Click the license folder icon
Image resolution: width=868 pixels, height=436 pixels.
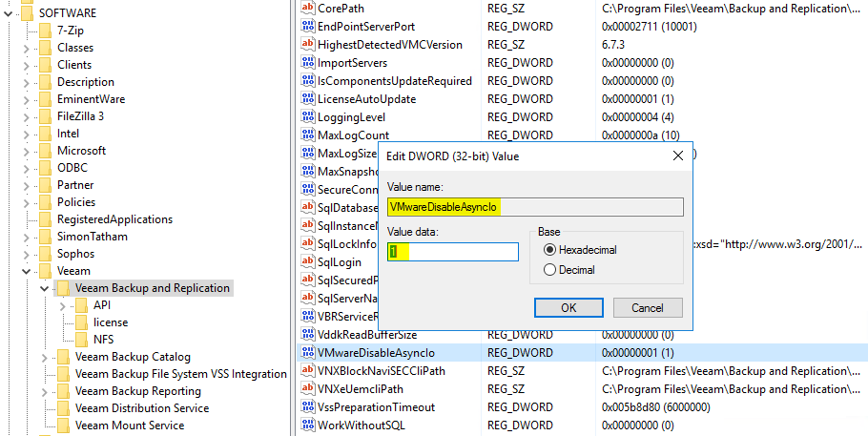(x=81, y=322)
